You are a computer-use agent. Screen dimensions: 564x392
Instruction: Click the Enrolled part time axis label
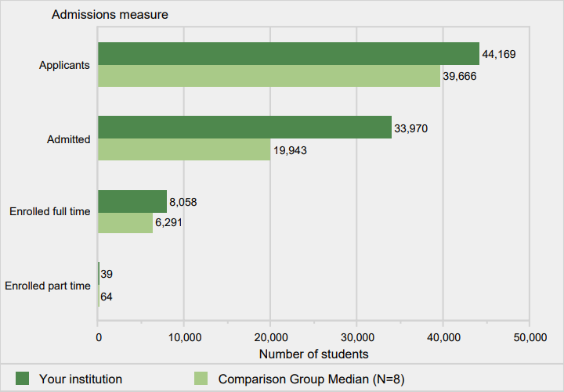[x=48, y=286]
